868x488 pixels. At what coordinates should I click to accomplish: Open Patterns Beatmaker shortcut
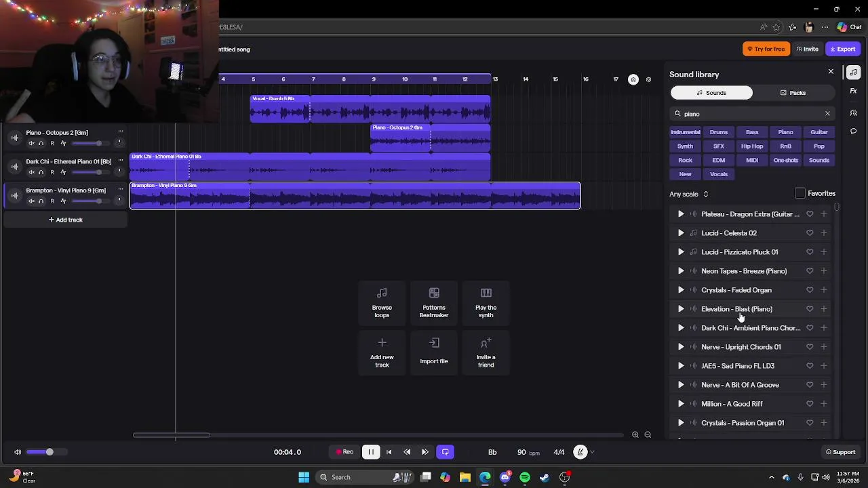coord(434,302)
